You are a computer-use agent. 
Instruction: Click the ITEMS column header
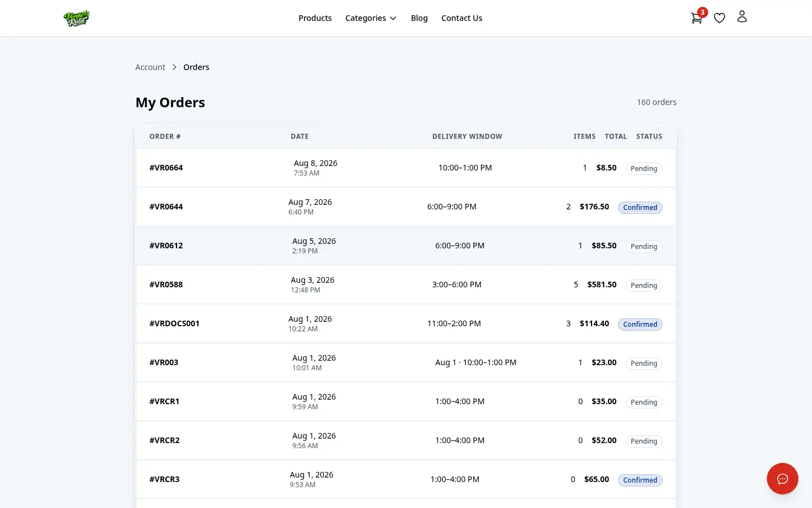(584, 137)
